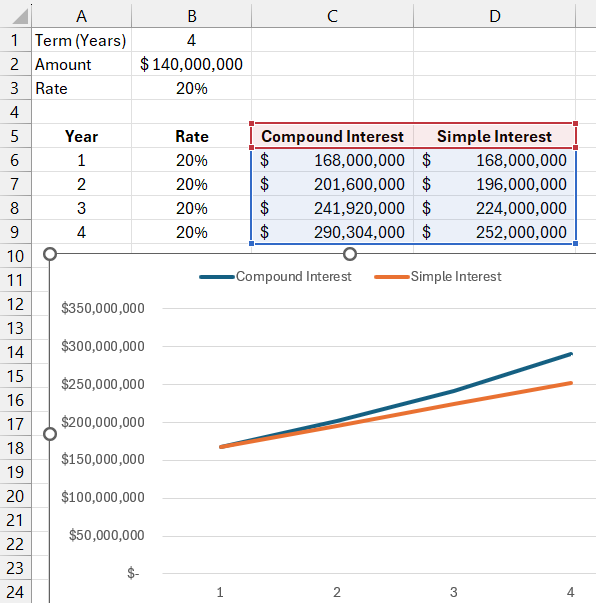This screenshot has width=596, height=603.
Task: Click the 'Term (Years)' cell
Action: pyautogui.click(x=82, y=40)
